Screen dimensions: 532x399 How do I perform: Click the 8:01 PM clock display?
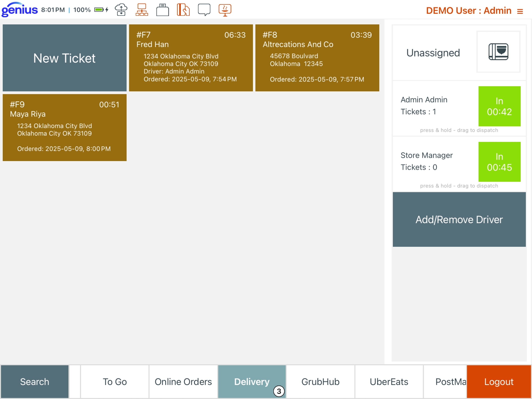[x=53, y=10]
